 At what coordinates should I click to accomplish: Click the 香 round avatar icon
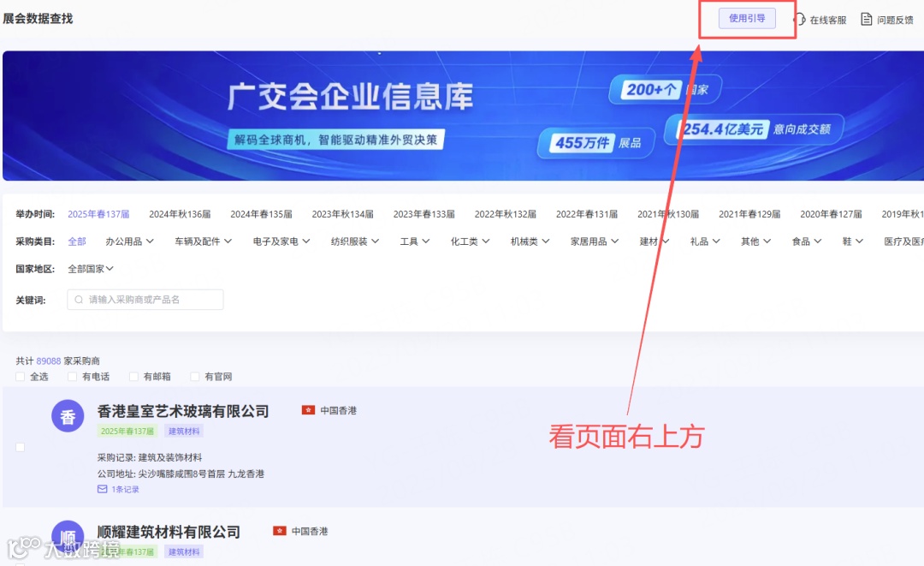tap(68, 415)
